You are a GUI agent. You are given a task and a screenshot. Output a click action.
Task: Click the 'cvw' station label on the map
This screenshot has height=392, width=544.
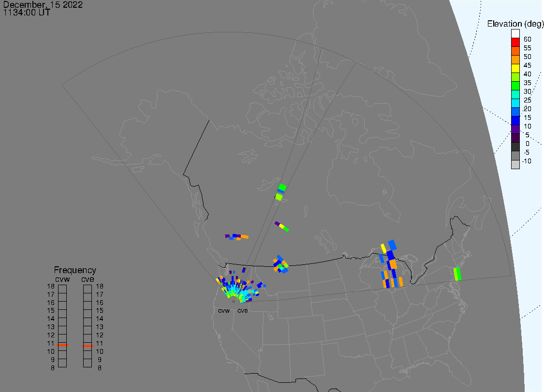(x=224, y=310)
